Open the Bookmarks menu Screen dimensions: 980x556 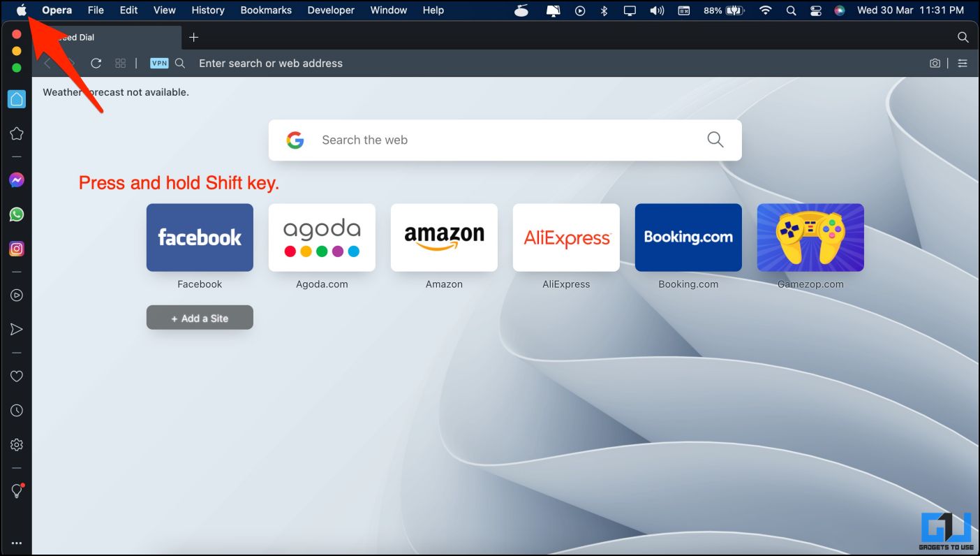pyautogui.click(x=266, y=10)
